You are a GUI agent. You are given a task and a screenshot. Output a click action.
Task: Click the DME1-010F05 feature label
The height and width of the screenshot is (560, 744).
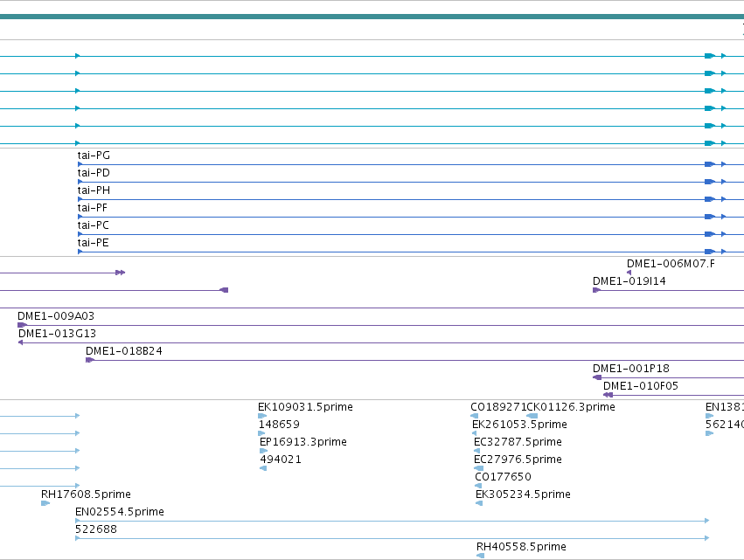(641, 386)
